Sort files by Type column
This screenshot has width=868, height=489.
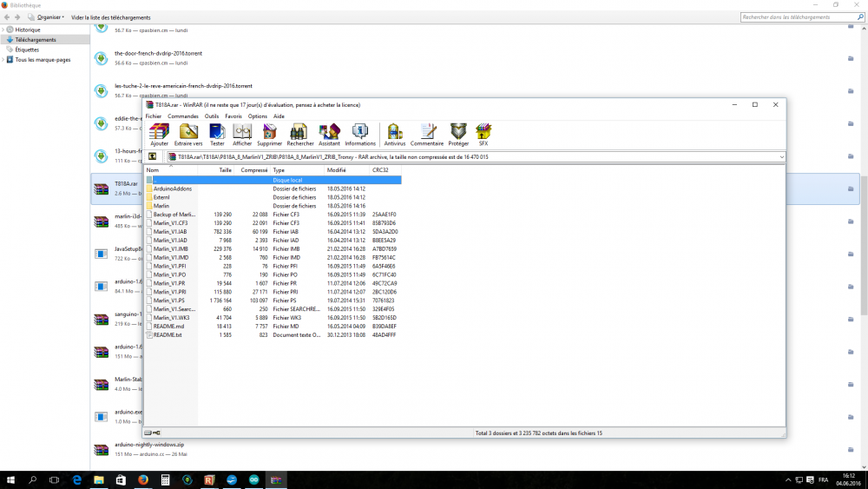(x=297, y=170)
